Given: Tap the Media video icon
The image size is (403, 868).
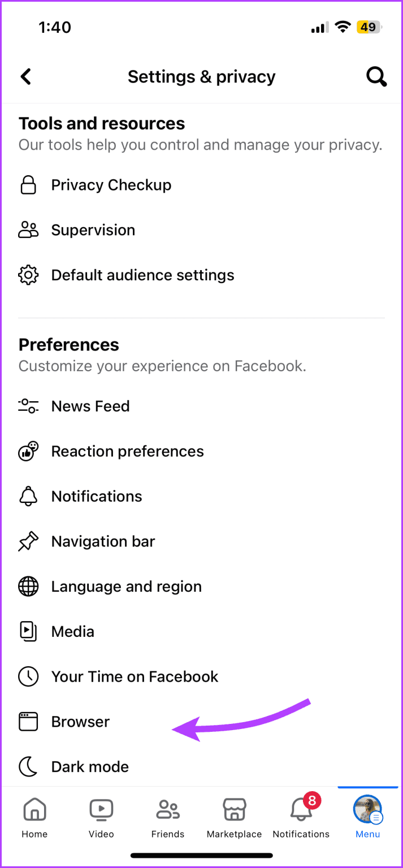Looking at the screenshot, I should click(28, 631).
